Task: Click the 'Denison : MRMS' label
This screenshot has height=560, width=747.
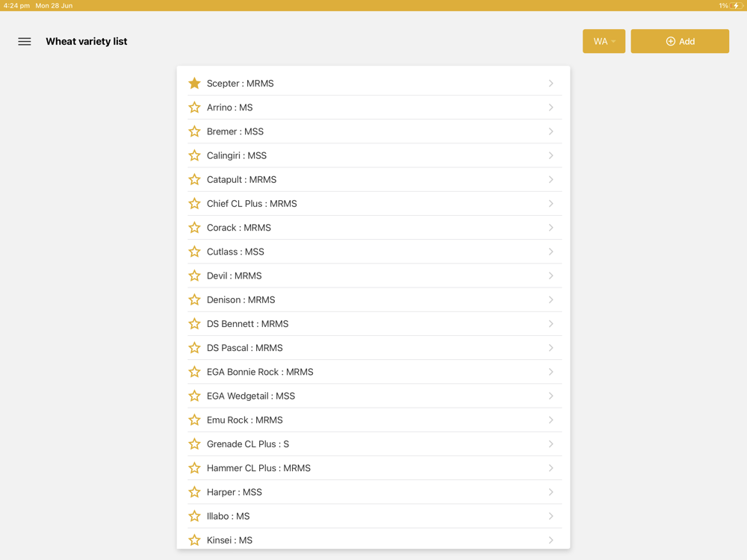Action: pos(241,299)
